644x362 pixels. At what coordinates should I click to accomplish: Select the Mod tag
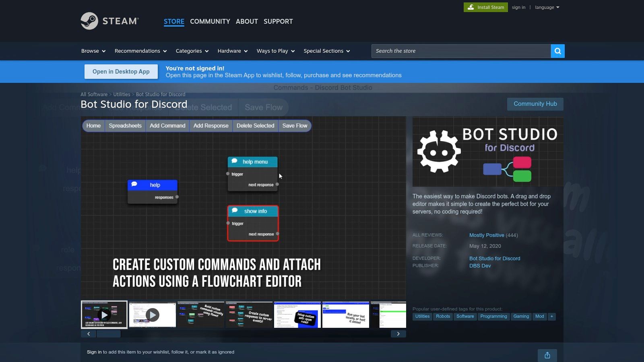pyautogui.click(x=539, y=317)
